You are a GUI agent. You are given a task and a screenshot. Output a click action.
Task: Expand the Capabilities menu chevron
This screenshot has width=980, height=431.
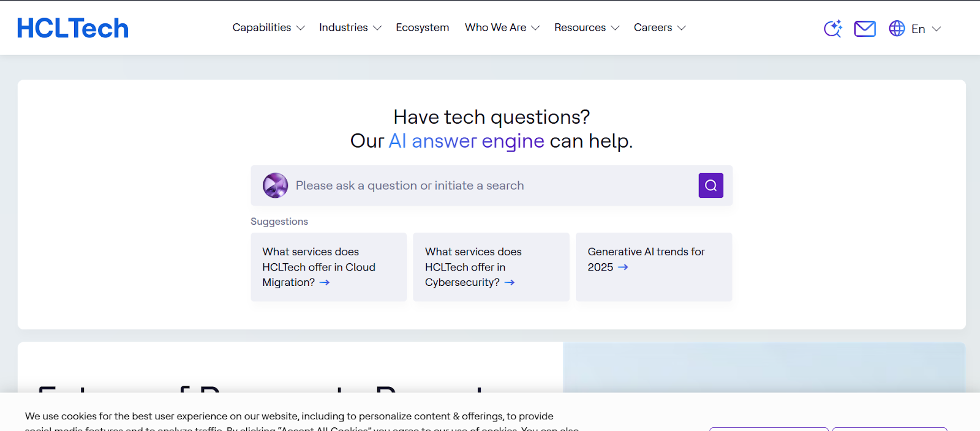[300, 28]
